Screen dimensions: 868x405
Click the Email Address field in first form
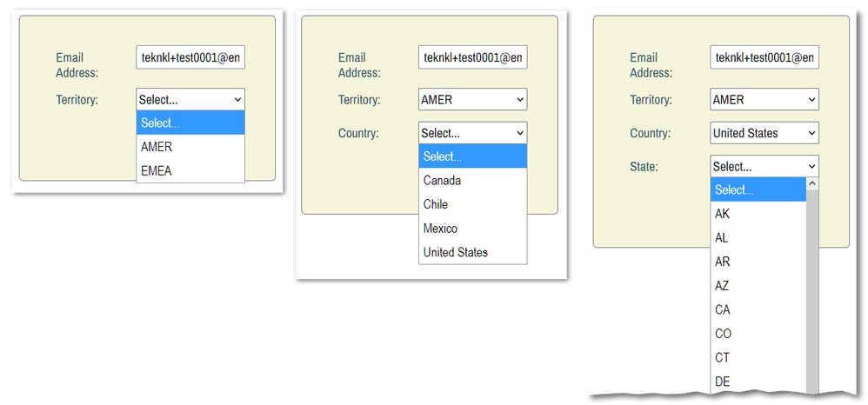pyautogui.click(x=190, y=57)
